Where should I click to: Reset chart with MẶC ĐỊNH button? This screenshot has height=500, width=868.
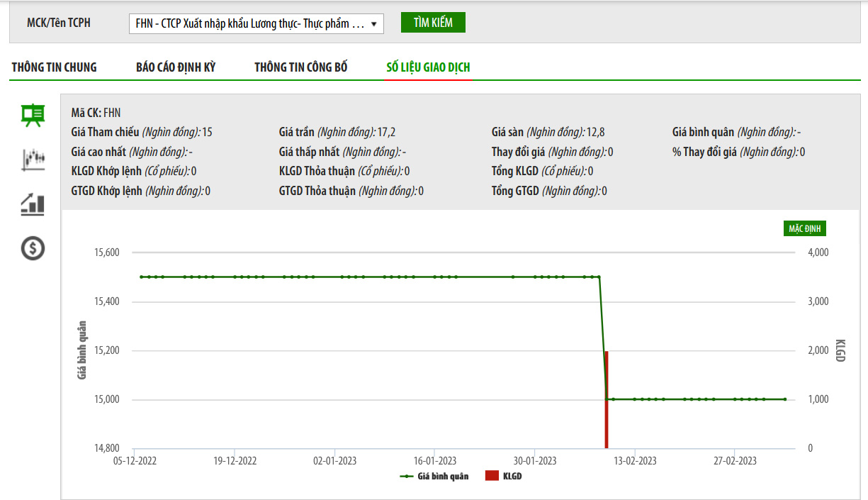coord(804,228)
